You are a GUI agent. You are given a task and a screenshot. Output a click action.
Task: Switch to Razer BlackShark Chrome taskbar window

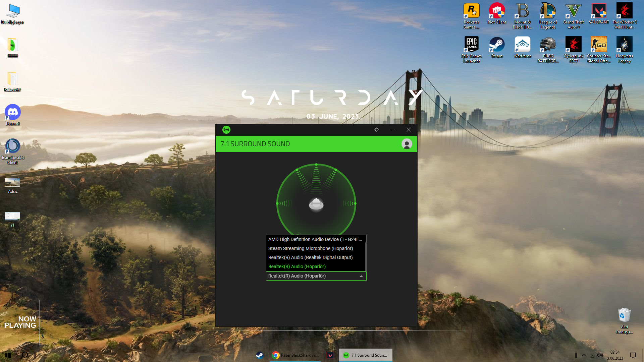(x=295, y=355)
